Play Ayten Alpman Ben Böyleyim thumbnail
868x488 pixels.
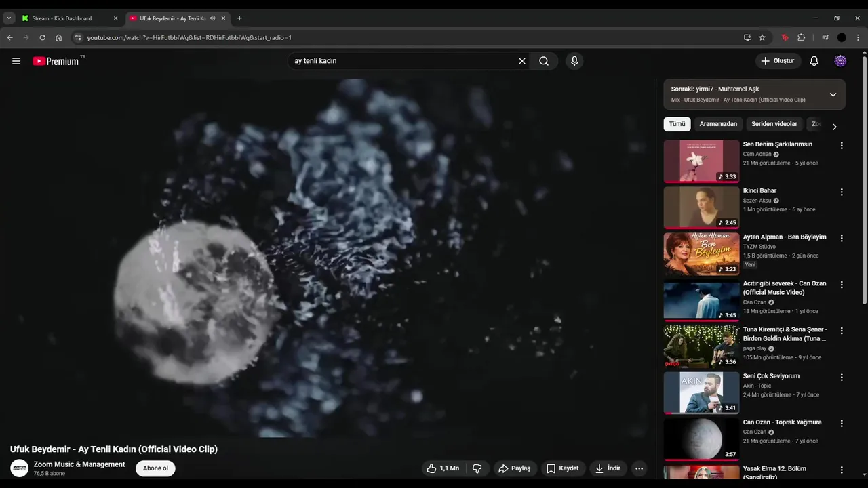(701, 254)
